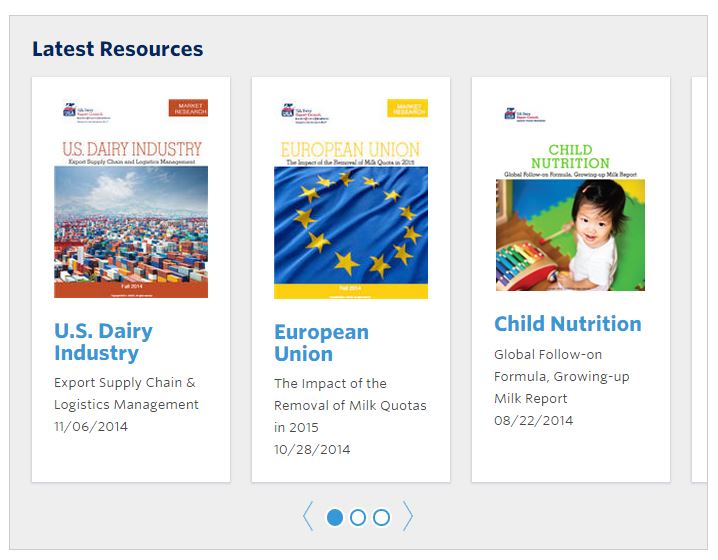The width and height of the screenshot is (718, 560).
Task: Click the previous slide left chevron arrow
Action: coord(308,516)
